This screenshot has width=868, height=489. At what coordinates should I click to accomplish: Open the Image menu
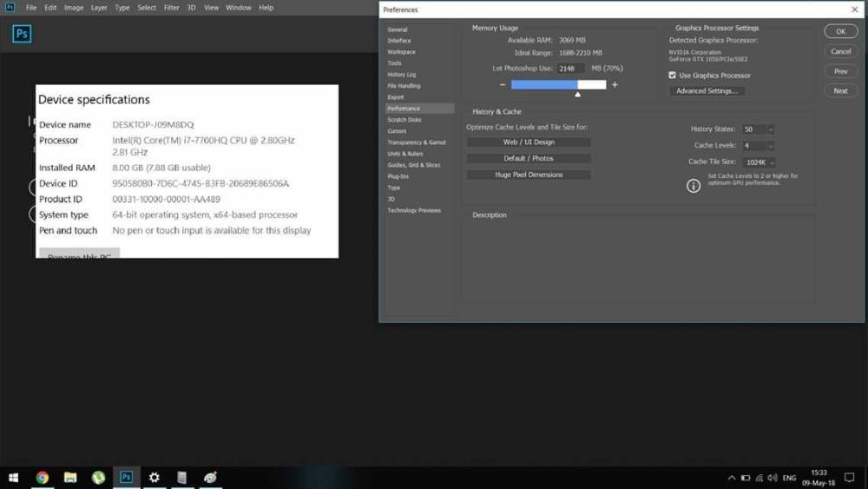pyautogui.click(x=74, y=8)
